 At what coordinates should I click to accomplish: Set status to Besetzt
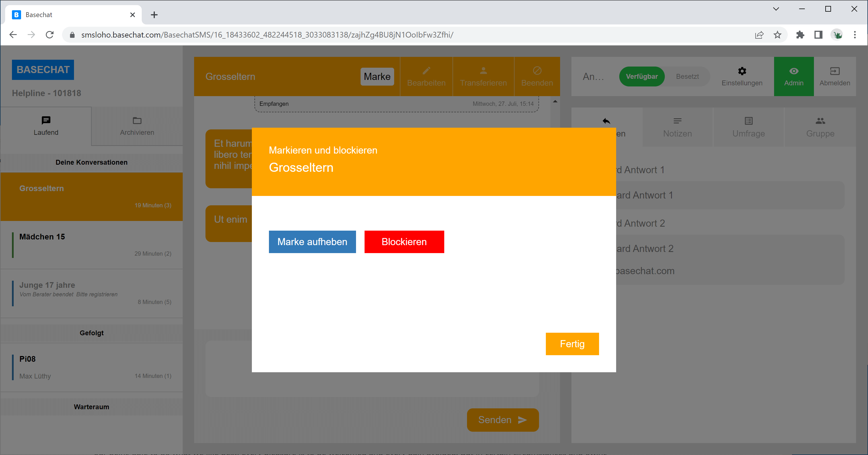687,76
